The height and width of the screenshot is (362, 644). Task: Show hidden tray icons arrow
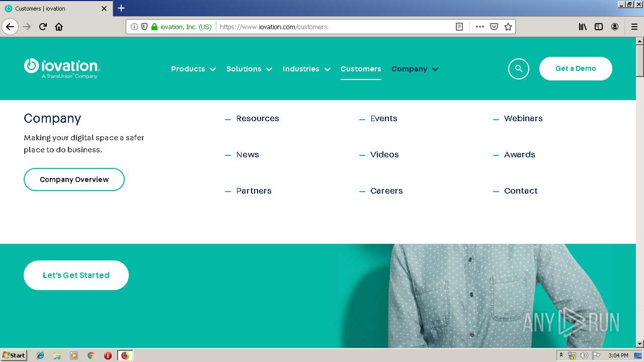click(x=561, y=355)
